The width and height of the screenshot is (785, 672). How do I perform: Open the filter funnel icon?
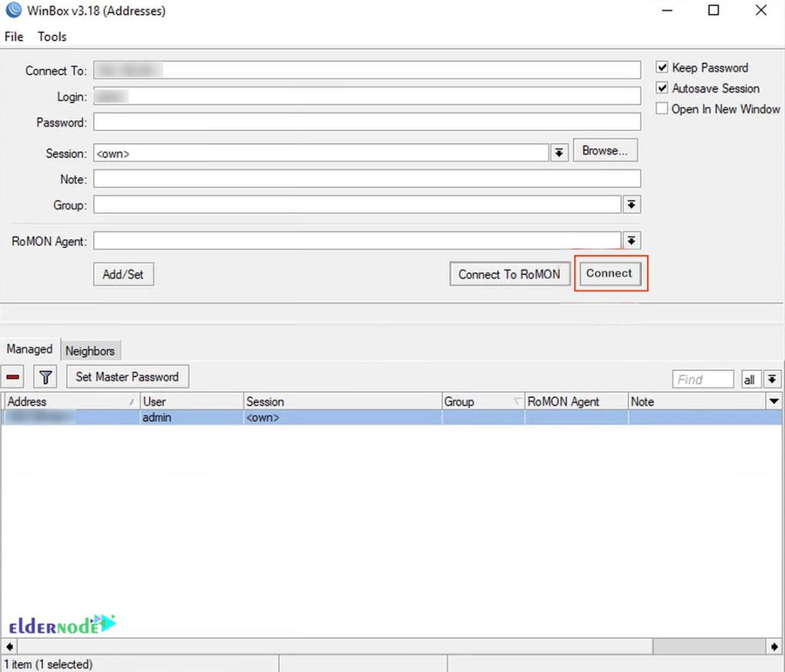(45, 377)
